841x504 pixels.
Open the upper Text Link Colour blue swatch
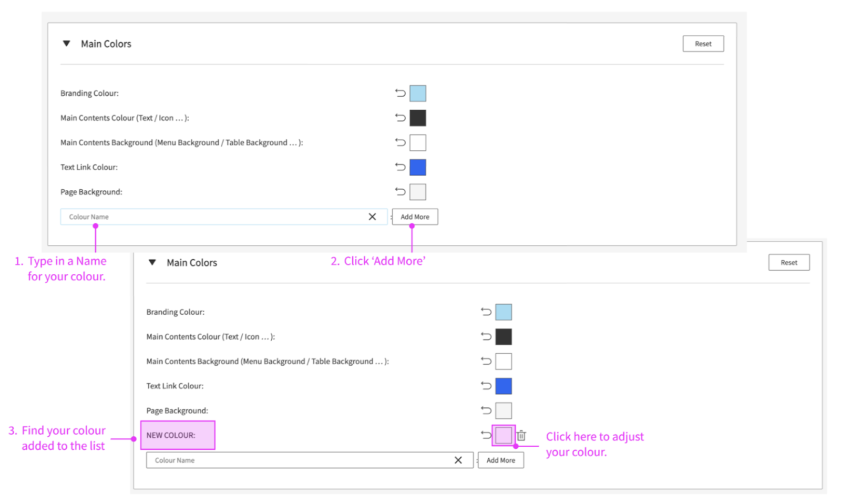pyautogui.click(x=418, y=167)
